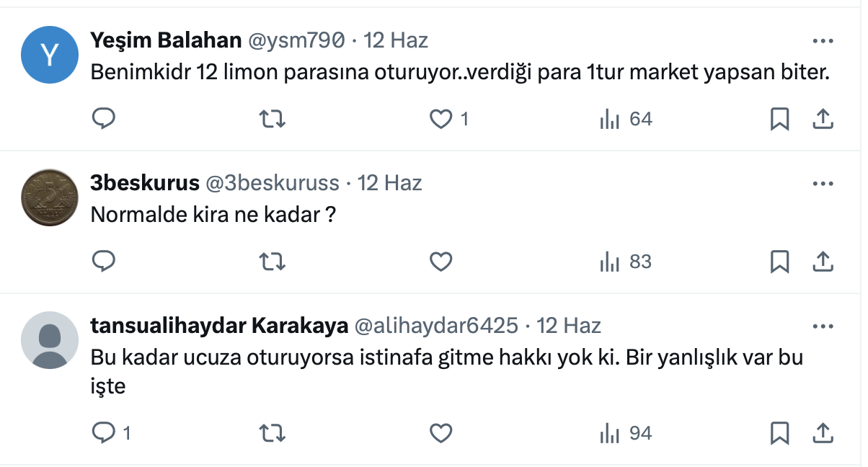Bookmark the 3beskurus tweet
The width and height of the screenshot is (868, 467).
pos(779,262)
